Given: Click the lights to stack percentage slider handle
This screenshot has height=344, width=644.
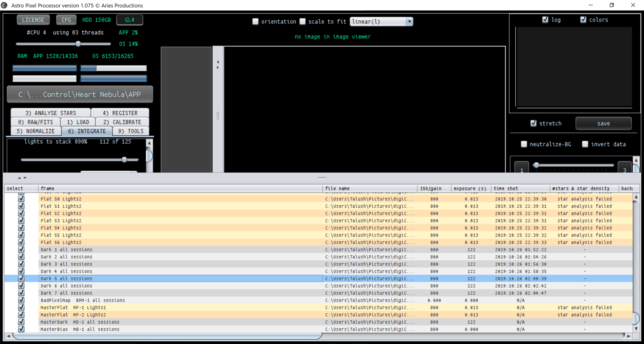Looking at the screenshot, I should 124,160.
